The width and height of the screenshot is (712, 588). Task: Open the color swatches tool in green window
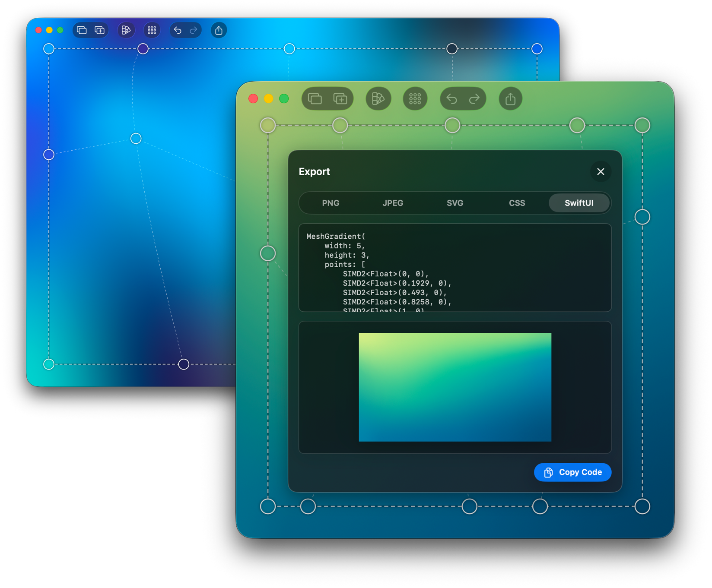378,99
